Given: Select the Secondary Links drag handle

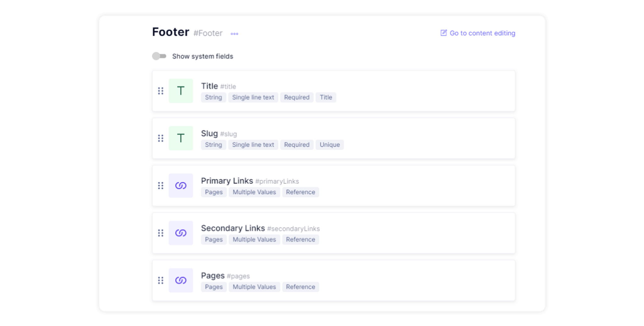Looking at the screenshot, I should point(161,233).
